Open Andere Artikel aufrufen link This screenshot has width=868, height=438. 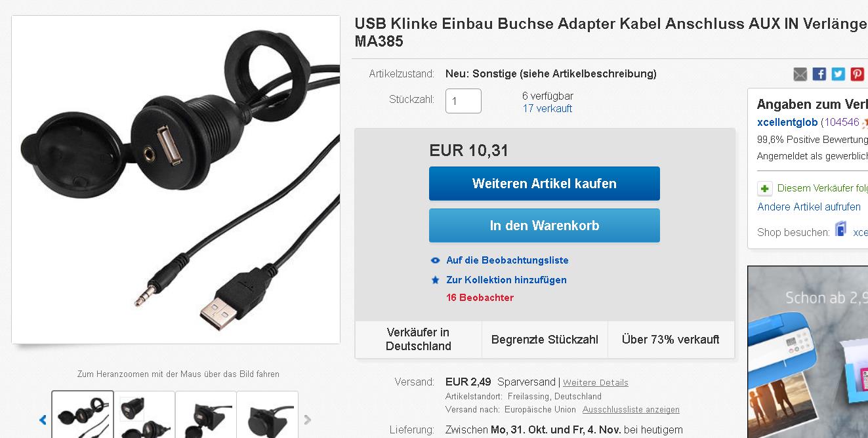point(809,207)
